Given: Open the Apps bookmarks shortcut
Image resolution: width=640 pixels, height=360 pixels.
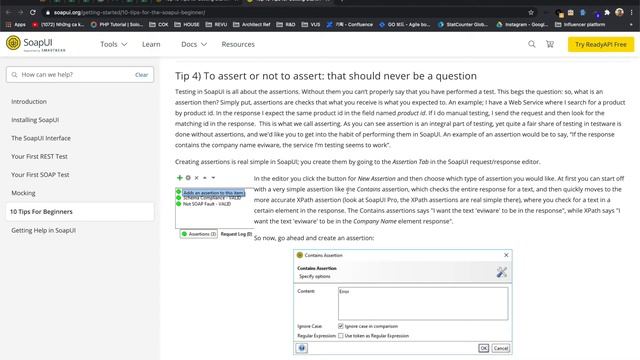Looking at the screenshot, I should tap(16, 24).
